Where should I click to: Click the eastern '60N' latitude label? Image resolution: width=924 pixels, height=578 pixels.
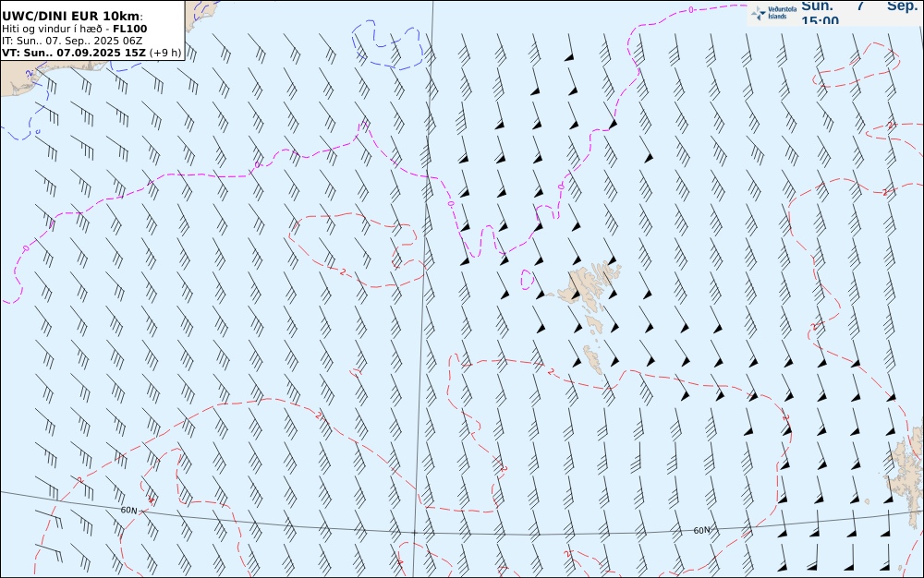click(x=702, y=530)
